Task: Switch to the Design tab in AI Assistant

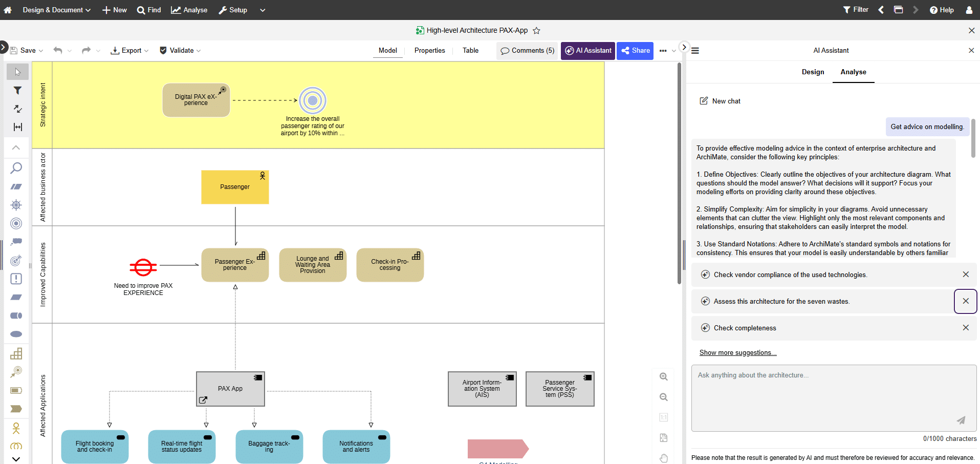Action: point(813,72)
